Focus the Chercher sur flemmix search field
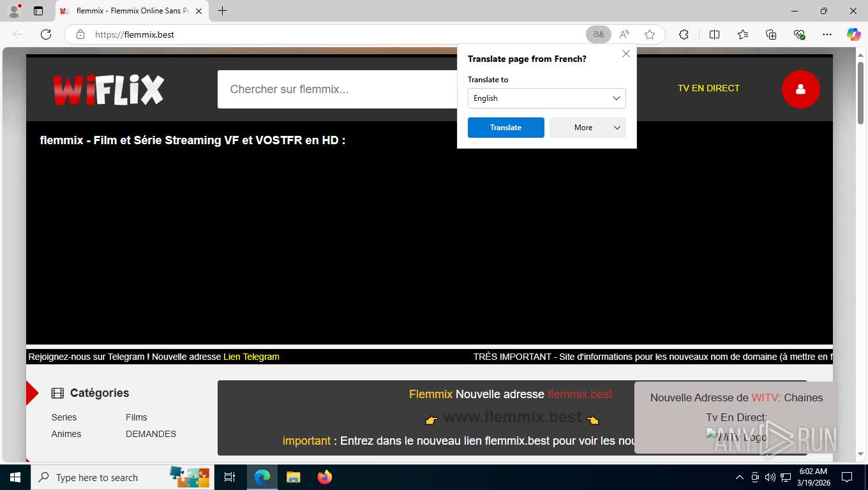This screenshot has height=490, width=868. [x=338, y=89]
